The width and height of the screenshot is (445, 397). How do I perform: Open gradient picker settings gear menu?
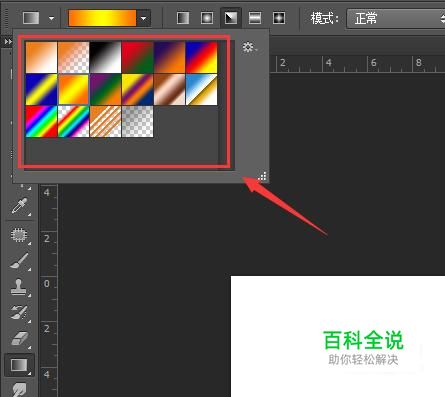249,47
